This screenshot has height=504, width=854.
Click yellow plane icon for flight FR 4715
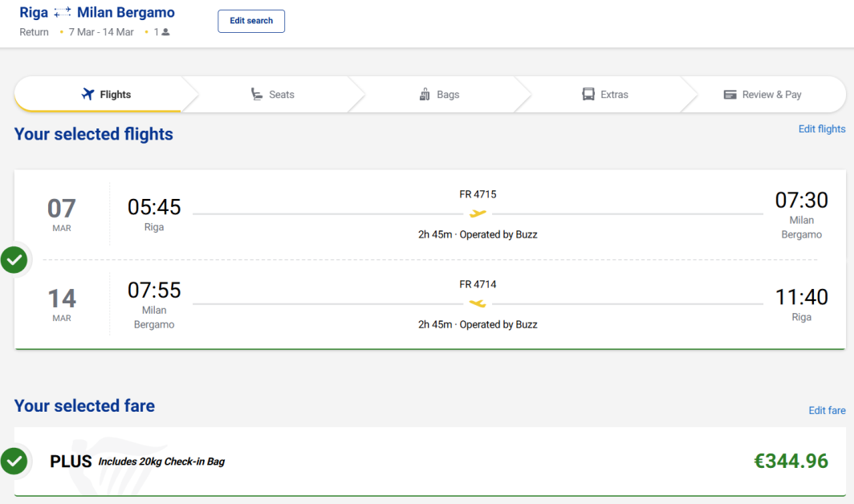[x=478, y=213]
